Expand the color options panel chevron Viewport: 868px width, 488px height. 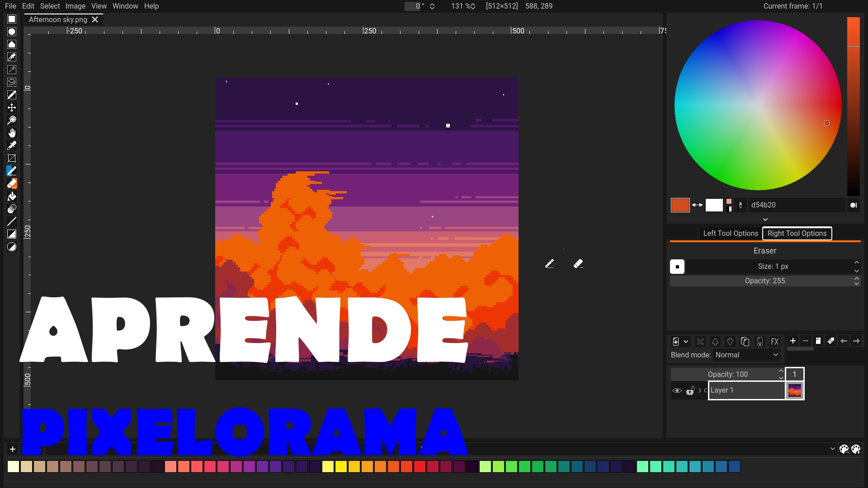coord(765,220)
